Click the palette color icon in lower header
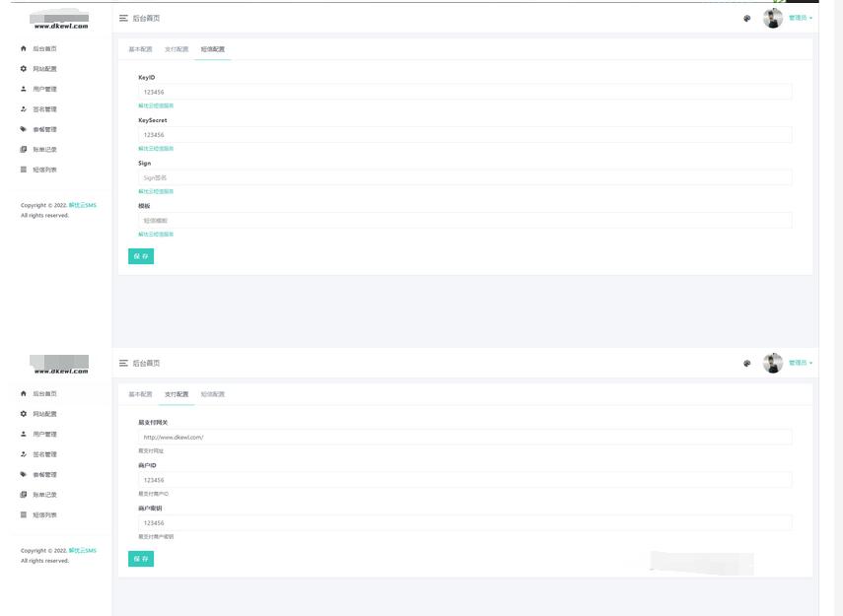This screenshot has width=843, height=616. click(x=746, y=364)
